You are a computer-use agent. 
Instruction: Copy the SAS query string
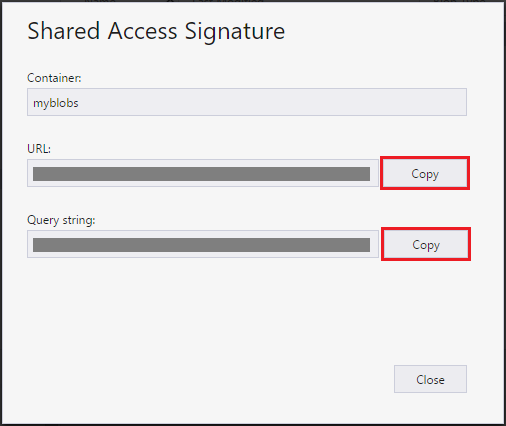point(426,244)
